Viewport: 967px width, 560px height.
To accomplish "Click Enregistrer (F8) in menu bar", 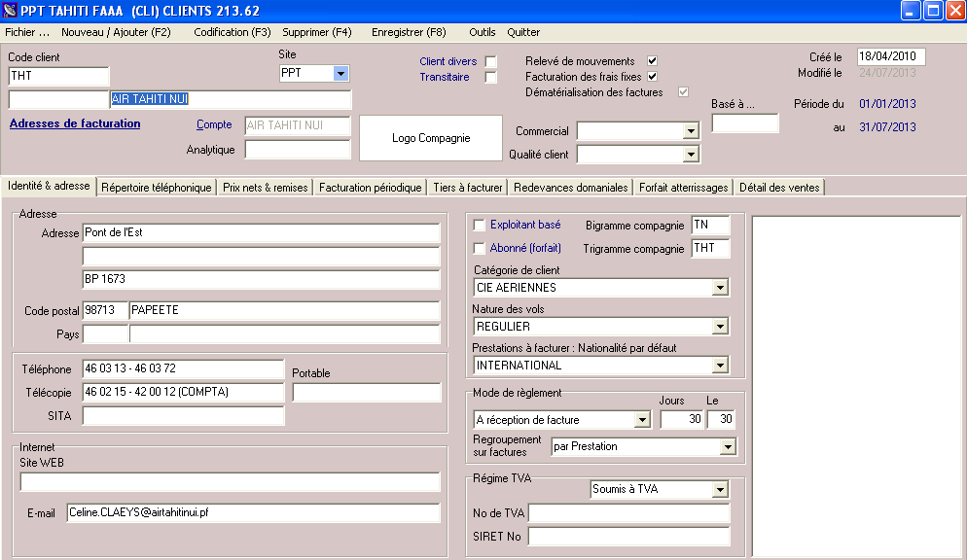I will tap(409, 32).
